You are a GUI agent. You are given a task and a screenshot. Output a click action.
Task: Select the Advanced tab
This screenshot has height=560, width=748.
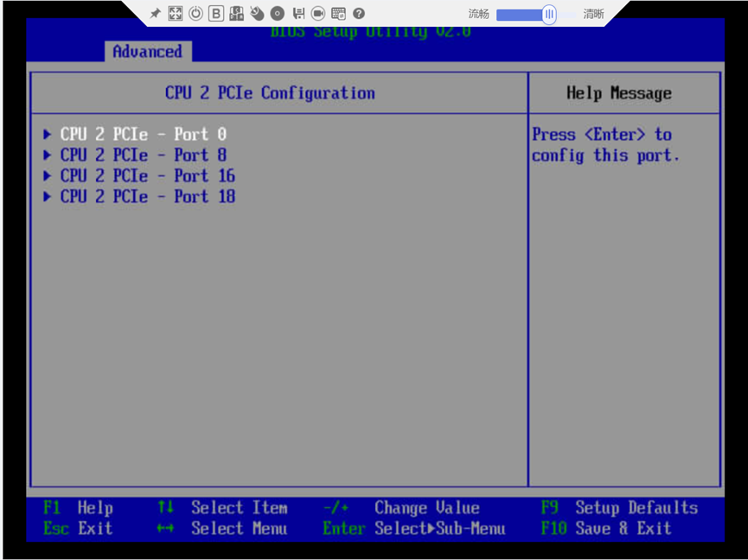(x=148, y=52)
